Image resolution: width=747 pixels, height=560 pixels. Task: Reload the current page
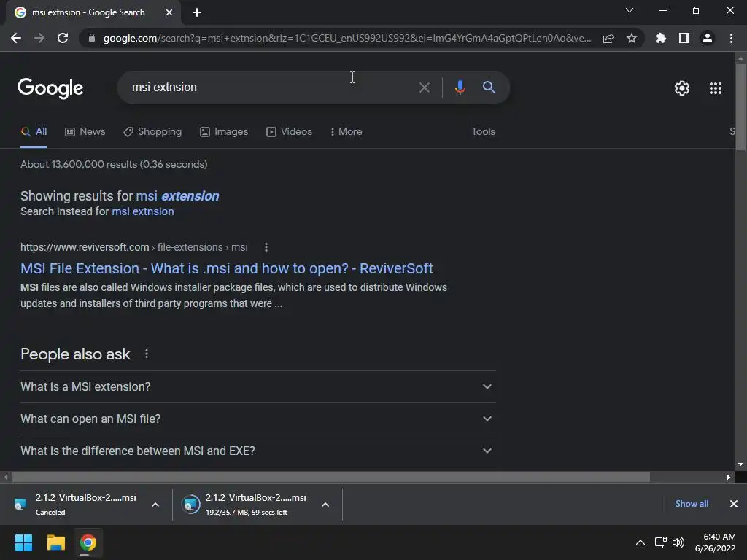tap(63, 38)
